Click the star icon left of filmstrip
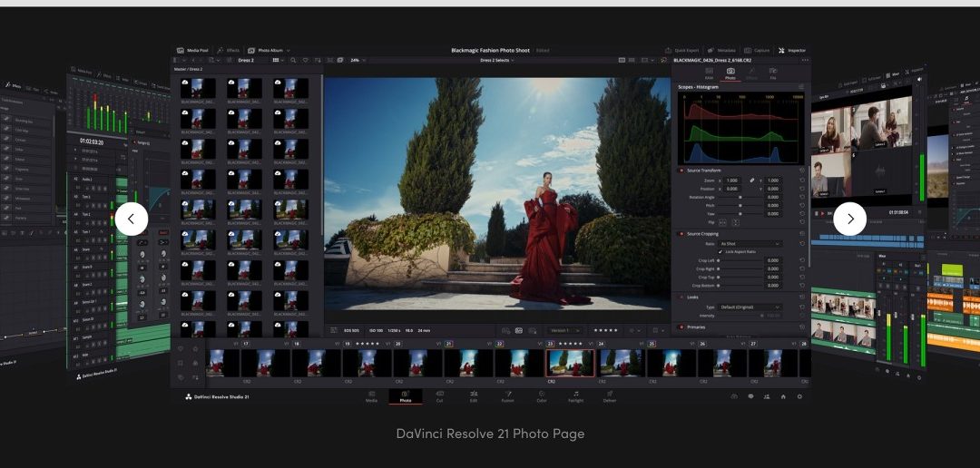Viewport: 980px width, 468px height. click(195, 348)
